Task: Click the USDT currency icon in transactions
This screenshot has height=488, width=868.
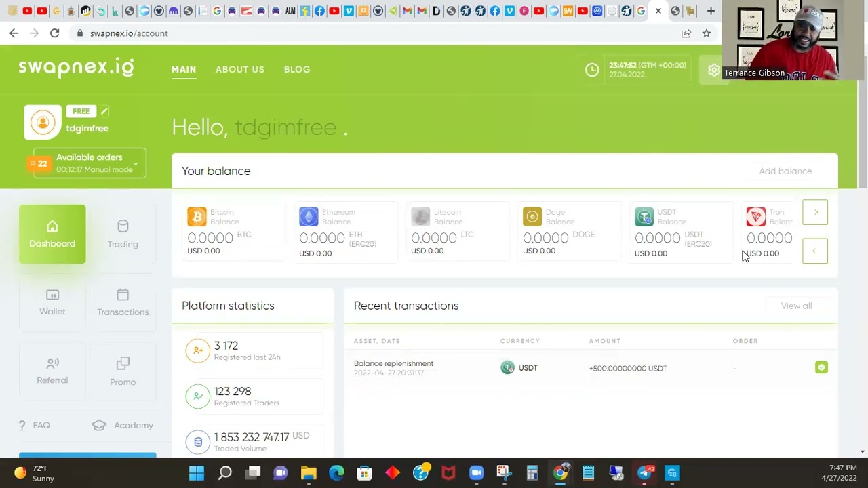Action: (x=507, y=368)
